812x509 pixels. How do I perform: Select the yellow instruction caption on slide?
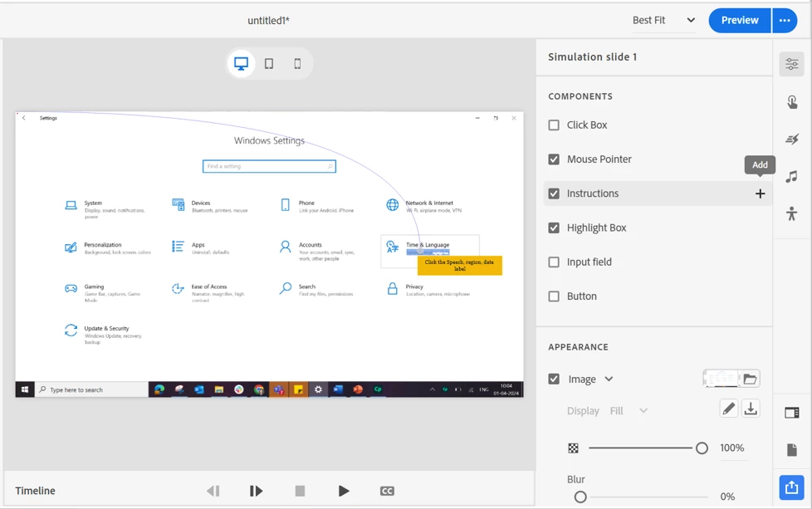(x=460, y=266)
